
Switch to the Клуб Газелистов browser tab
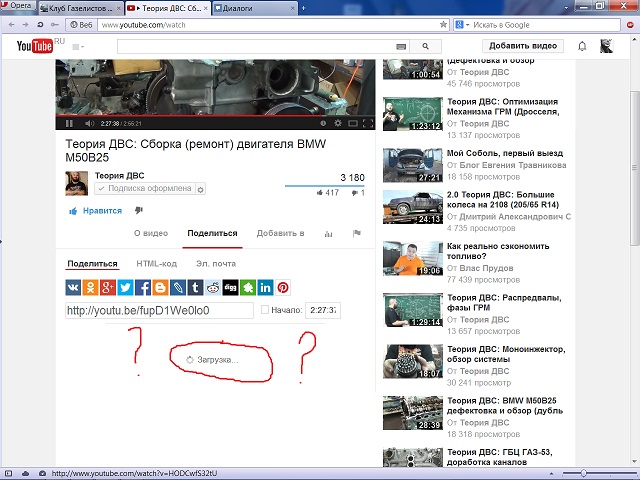point(81,8)
